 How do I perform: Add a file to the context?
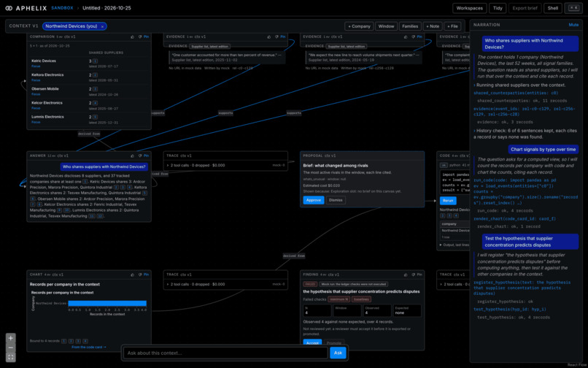point(452,26)
